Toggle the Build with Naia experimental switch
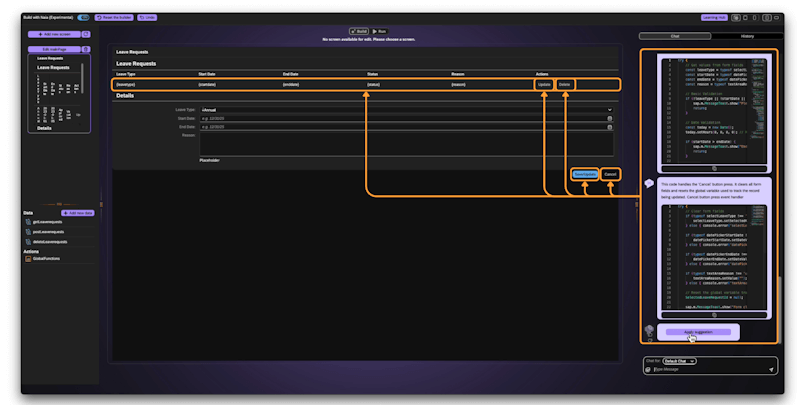The height and width of the screenshot is (405, 800). pyautogui.click(x=83, y=17)
